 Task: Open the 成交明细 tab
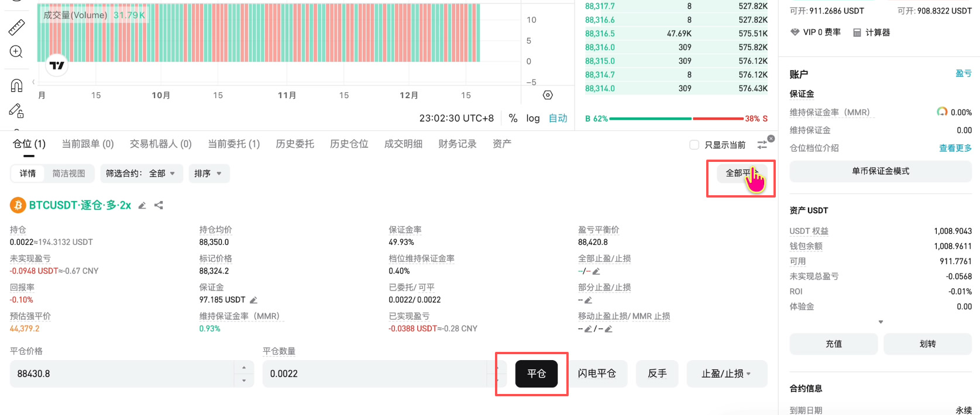point(403,144)
